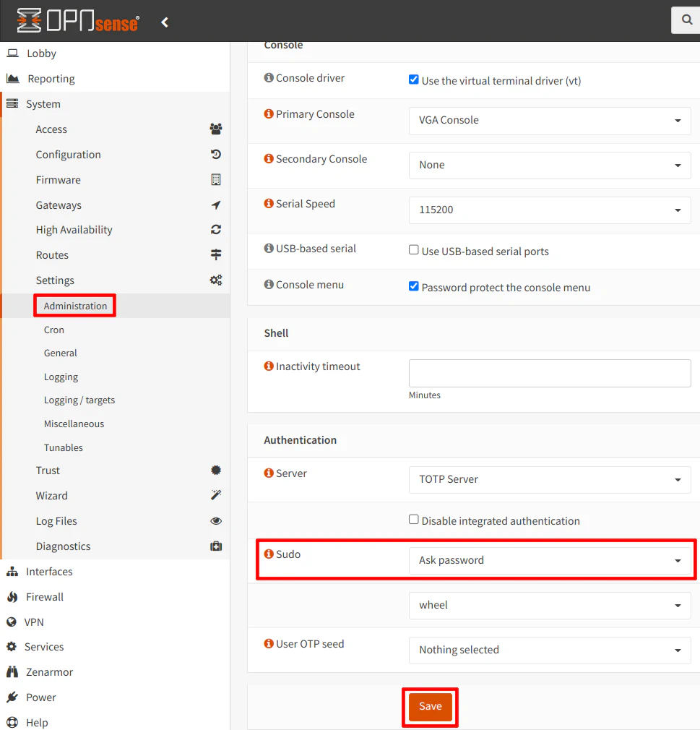Open Logging / targets page

(x=79, y=400)
